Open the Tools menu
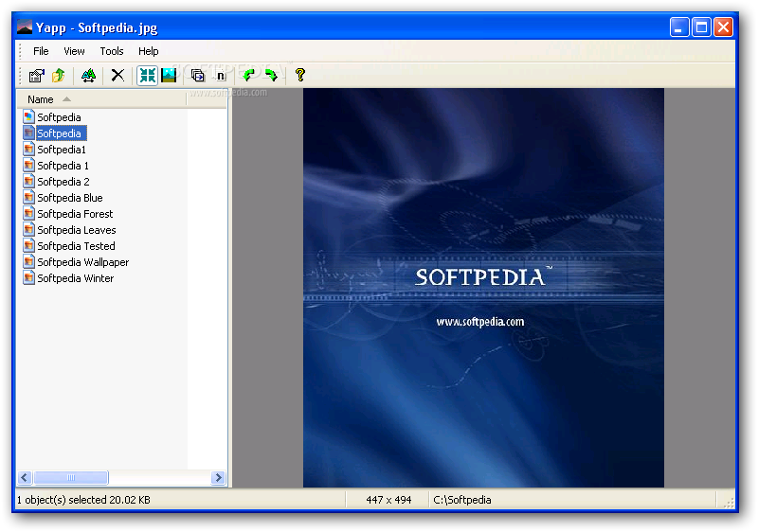Screen dimensions: 758x532 [x=112, y=51]
